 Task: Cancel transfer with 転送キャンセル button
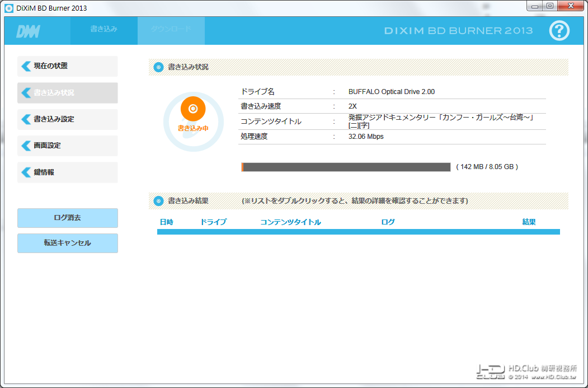tap(68, 243)
